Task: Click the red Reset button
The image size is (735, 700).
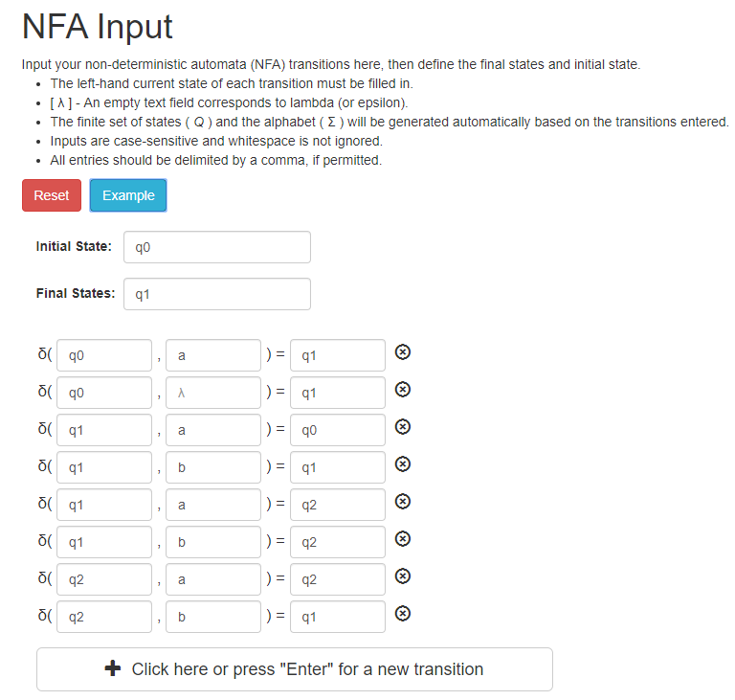Action: point(52,195)
